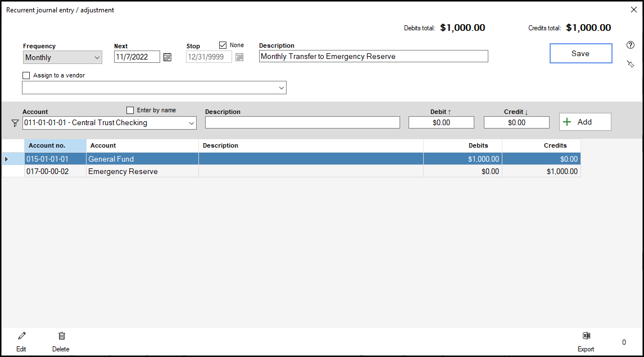The image size is (644, 357).
Task: Click the account filter funnel icon
Action: tap(15, 123)
